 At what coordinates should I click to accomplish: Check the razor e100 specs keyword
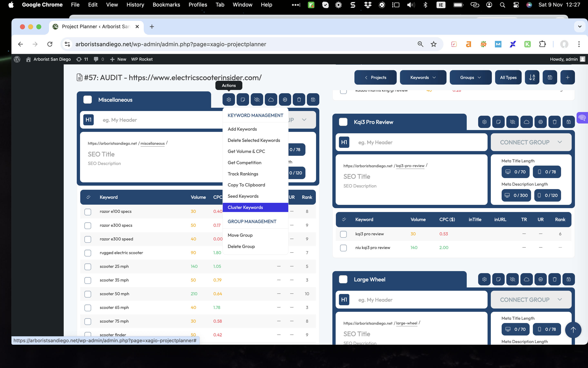pyautogui.click(x=88, y=212)
